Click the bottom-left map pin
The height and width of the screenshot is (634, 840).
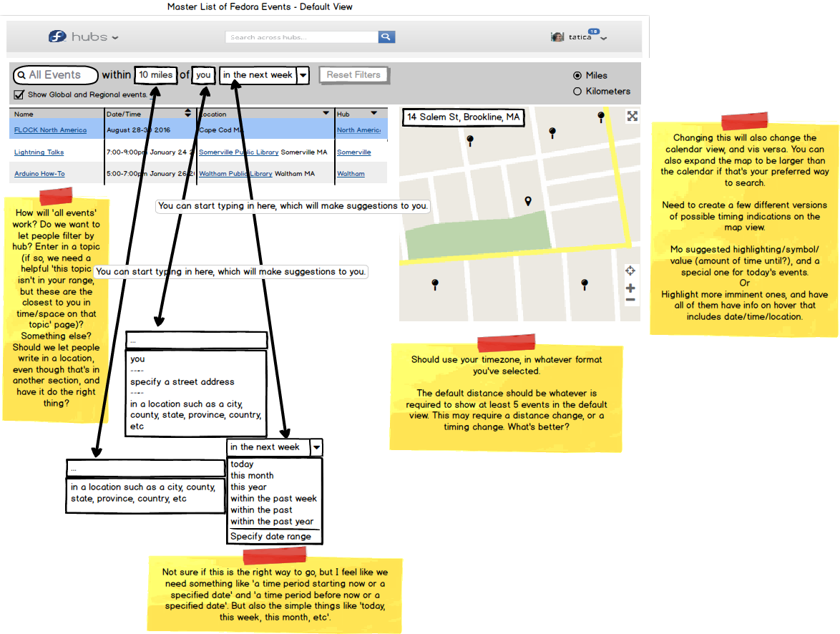point(435,284)
